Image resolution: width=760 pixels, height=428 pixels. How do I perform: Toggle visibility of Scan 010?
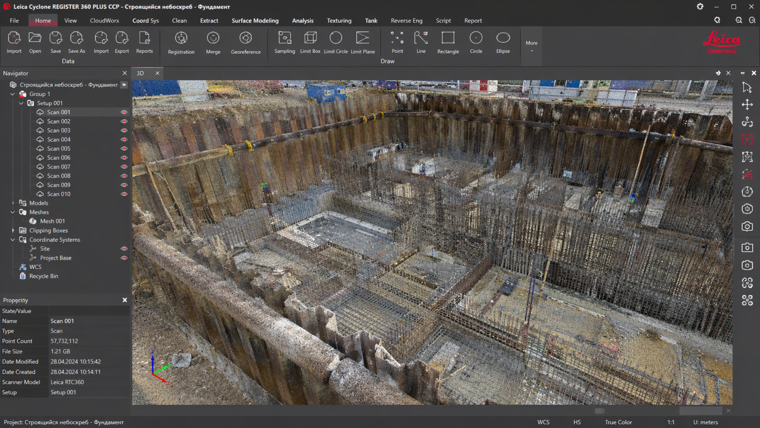click(x=124, y=194)
